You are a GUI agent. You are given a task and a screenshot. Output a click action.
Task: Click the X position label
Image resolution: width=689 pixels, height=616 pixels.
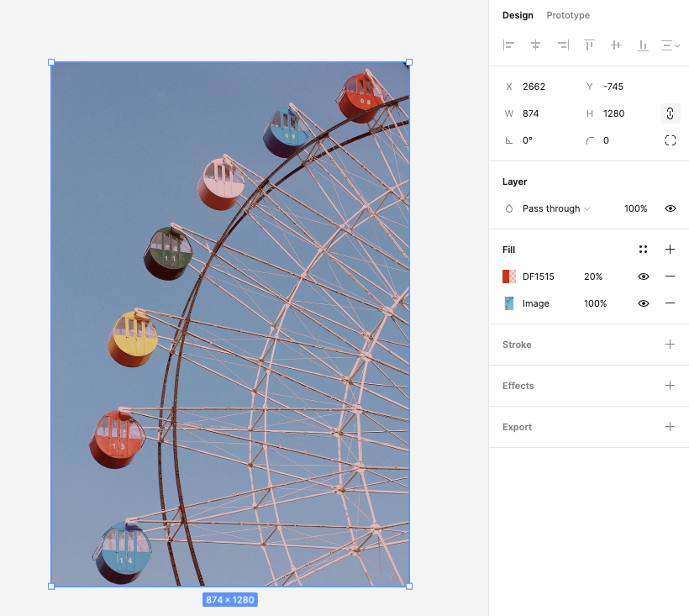coord(509,87)
